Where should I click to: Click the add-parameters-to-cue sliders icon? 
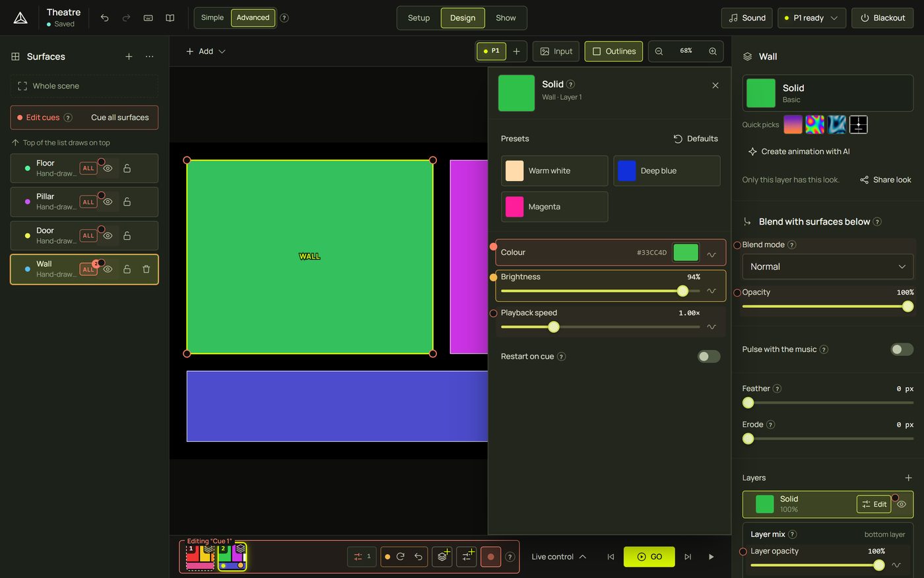467,557
